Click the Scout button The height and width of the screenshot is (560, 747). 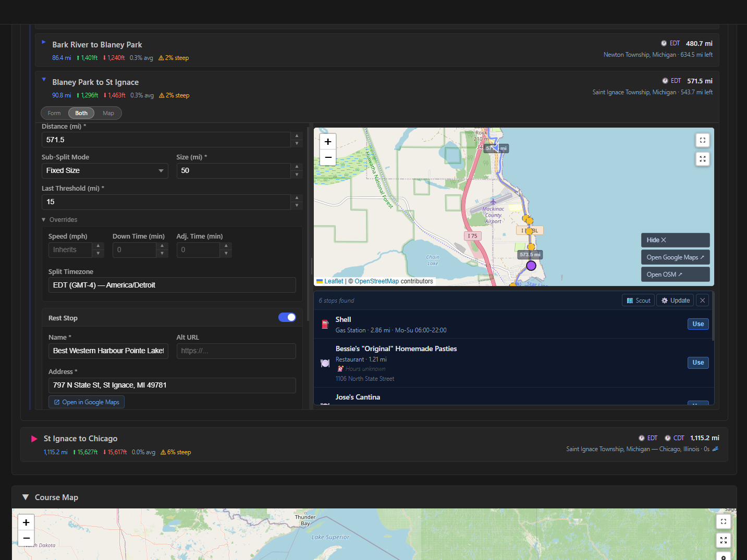[x=639, y=301]
